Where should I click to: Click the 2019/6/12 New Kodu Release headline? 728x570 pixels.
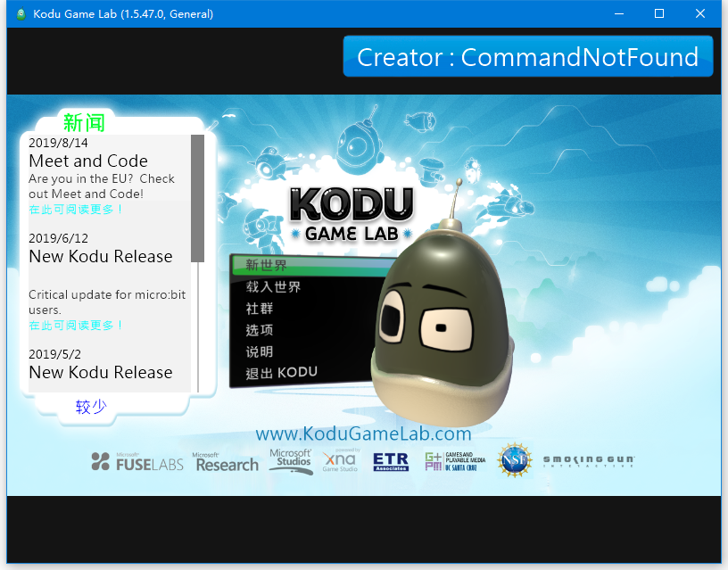pos(101,256)
